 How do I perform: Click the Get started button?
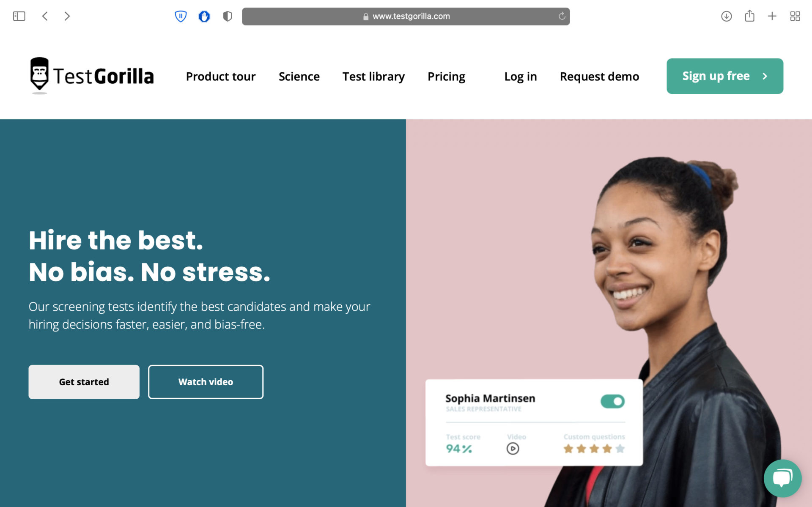click(84, 381)
